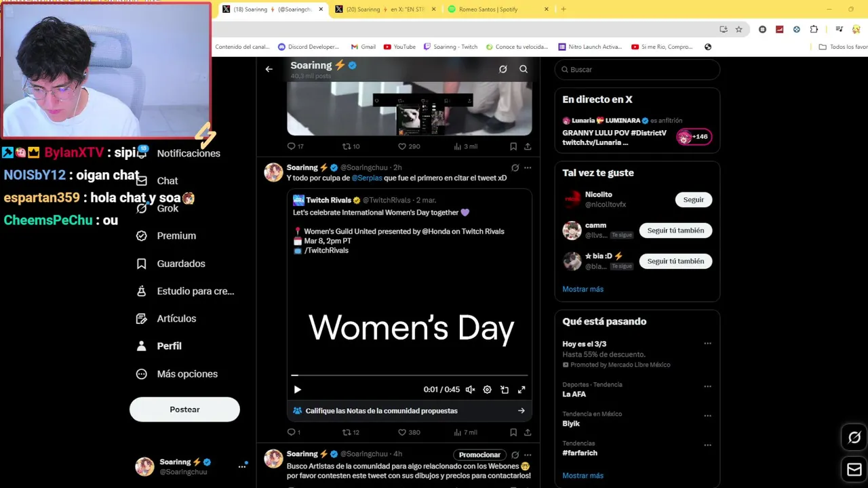
Task: Open Notificaciones in sidebar
Action: [178, 153]
